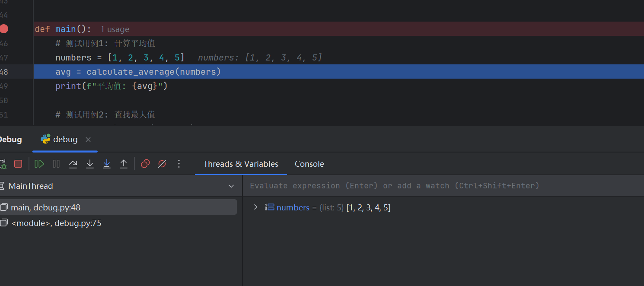Click the comment 测试用例1: 计算平均值
The width and height of the screenshot is (644, 286).
(x=105, y=43)
